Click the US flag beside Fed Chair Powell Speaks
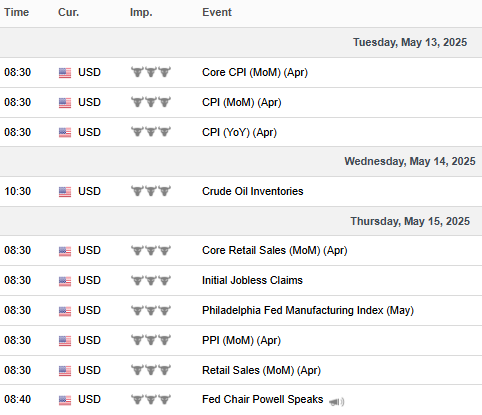Image resolution: width=482 pixels, height=415 pixels. (x=65, y=400)
